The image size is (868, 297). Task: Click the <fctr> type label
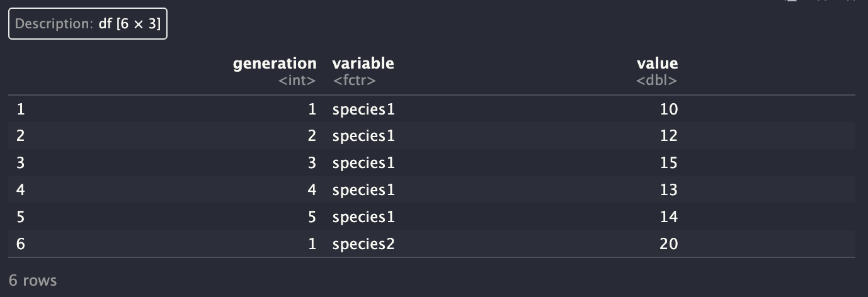[x=354, y=81]
